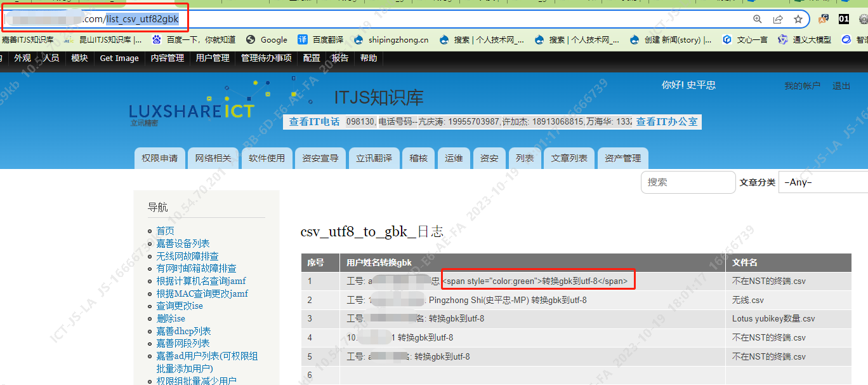
Task: Click the 查看IT电话 link
Action: point(314,121)
